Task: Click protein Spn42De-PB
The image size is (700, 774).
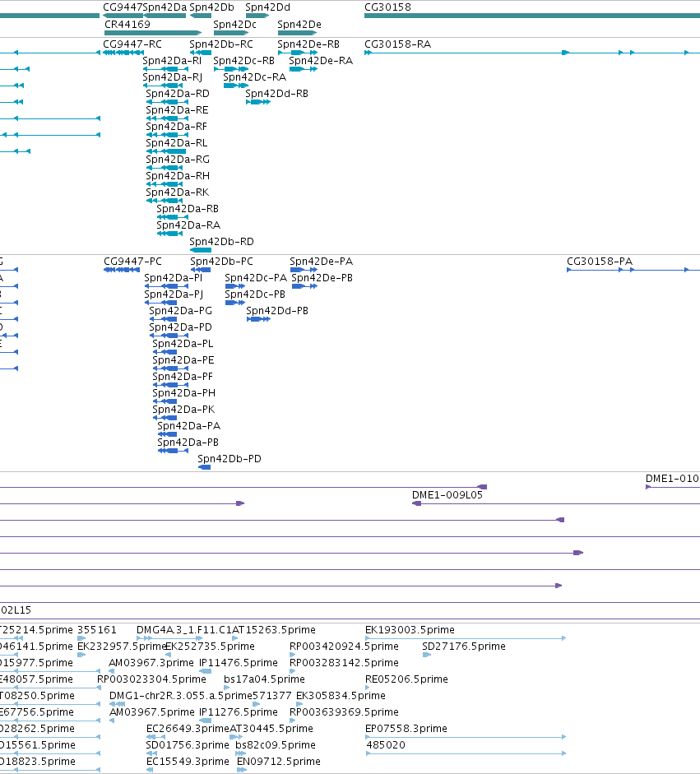Action: pos(322,277)
